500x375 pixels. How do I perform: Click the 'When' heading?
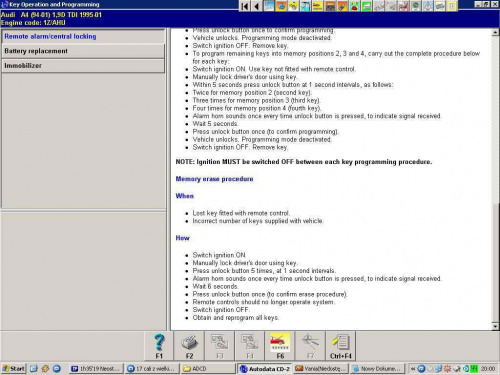tap(184, 196)
